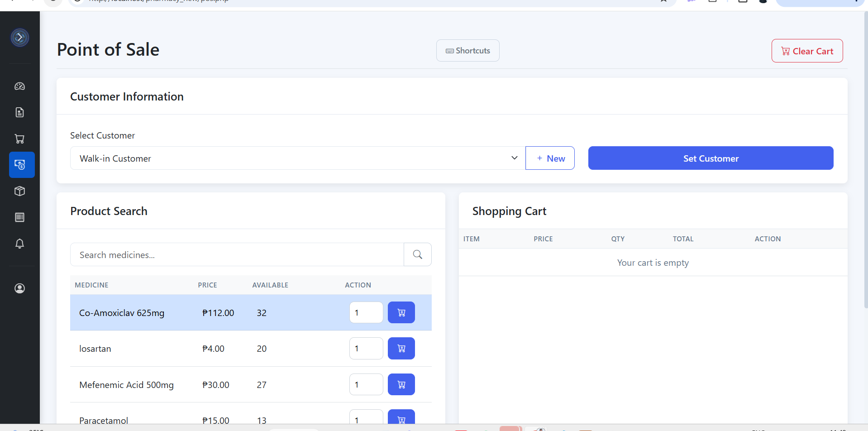Show the keyboard Shortcuts

[467, 50]
